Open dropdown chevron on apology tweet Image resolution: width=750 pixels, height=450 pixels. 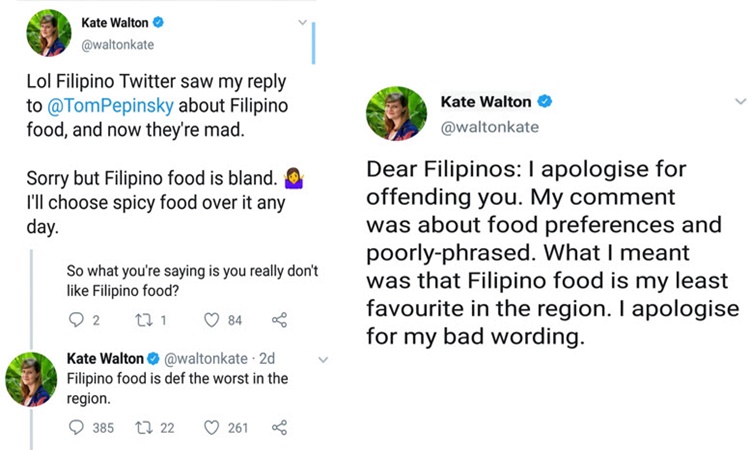pos(740,101)
